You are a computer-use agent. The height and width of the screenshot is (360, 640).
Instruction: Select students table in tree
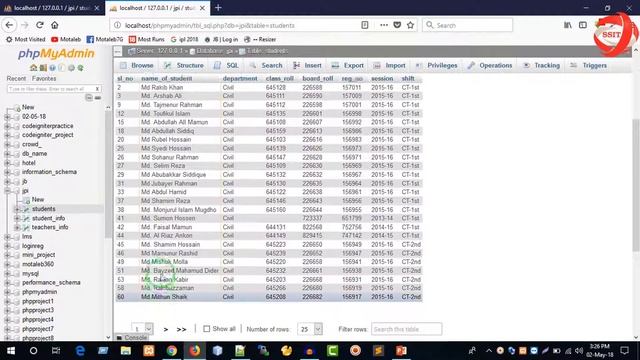click(x=44, y=209)
